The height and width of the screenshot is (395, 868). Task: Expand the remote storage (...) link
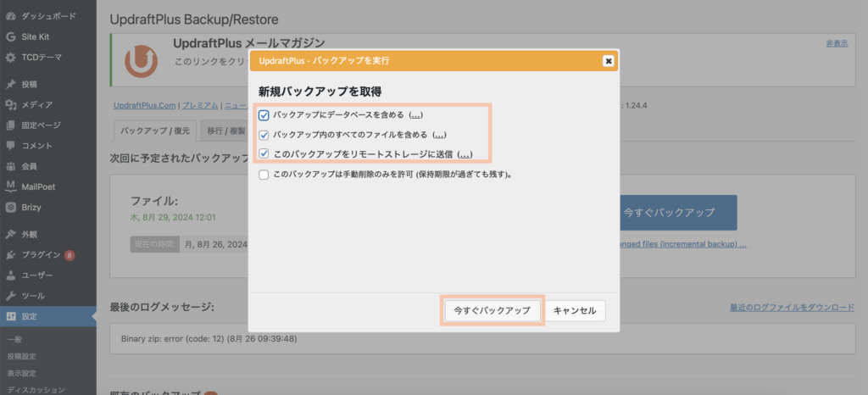[465, 154]
